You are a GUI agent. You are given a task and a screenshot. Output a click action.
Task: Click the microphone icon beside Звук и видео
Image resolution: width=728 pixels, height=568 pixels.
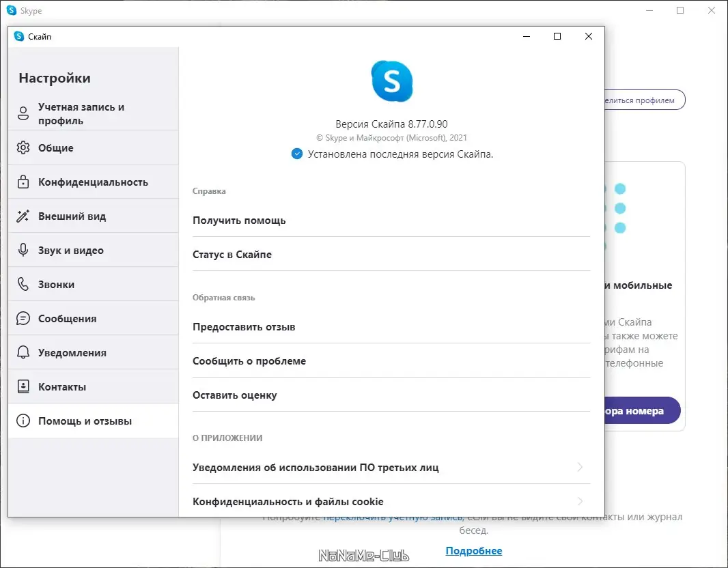click(23, 250)
